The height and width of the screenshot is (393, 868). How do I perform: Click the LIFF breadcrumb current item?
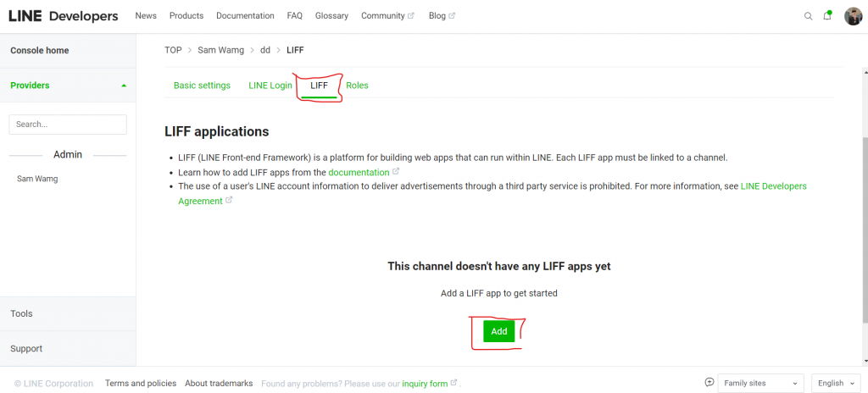(x=295, y=50)
